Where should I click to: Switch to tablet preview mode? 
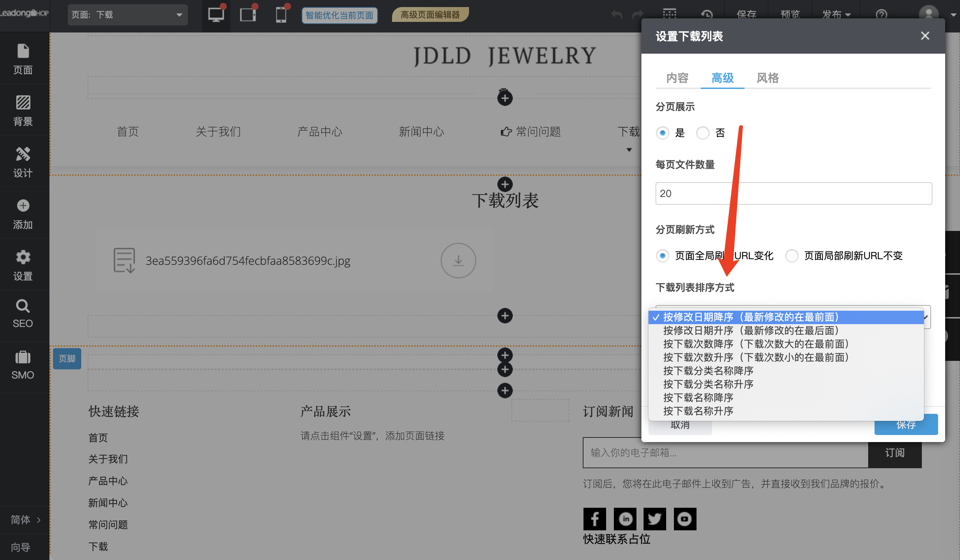click(x=248, y=14)
